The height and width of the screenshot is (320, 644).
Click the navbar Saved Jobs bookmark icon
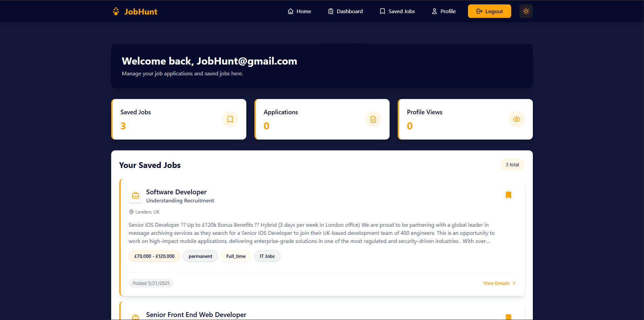[x=382, y=11]
